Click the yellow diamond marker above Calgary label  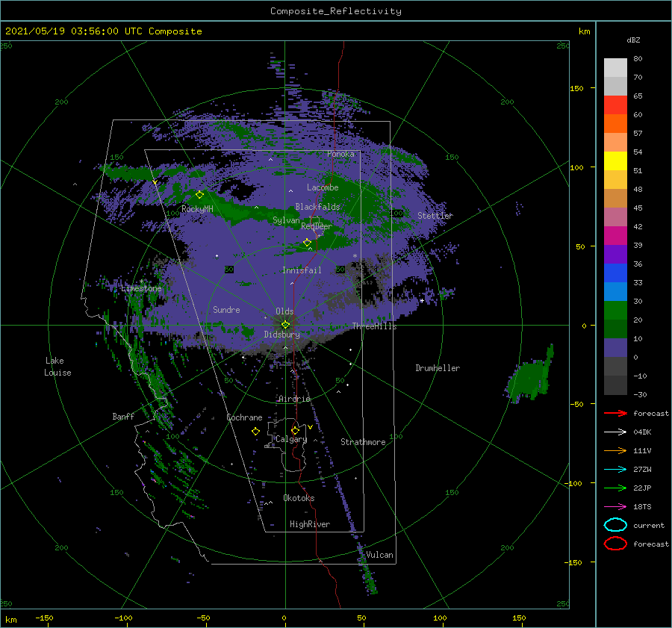click(295, 430)
